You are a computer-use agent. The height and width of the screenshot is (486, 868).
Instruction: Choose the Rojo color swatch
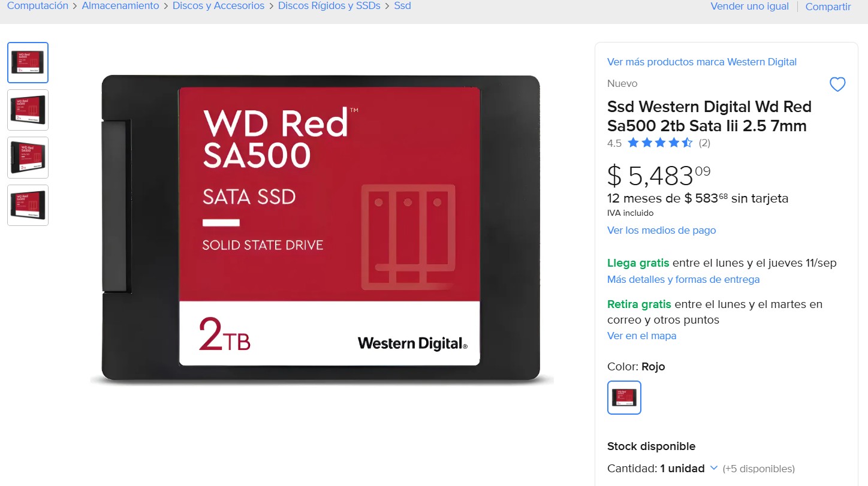coord(624,397)
